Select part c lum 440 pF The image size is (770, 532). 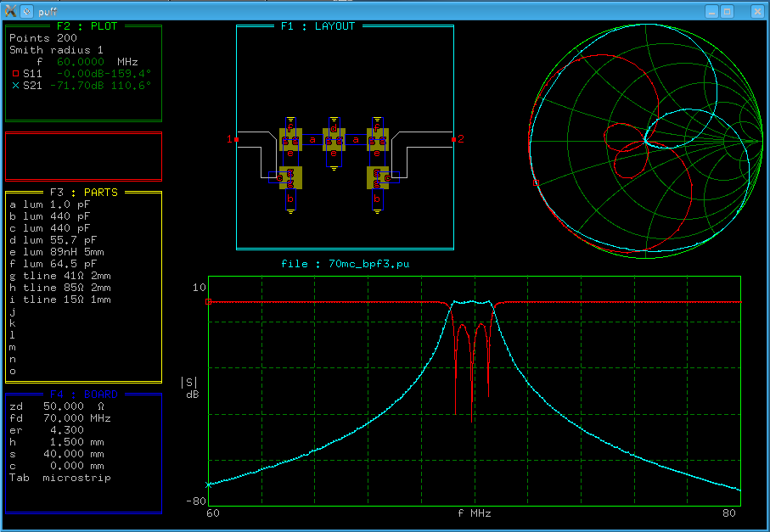pyautogui.click(x=49, y=228)
